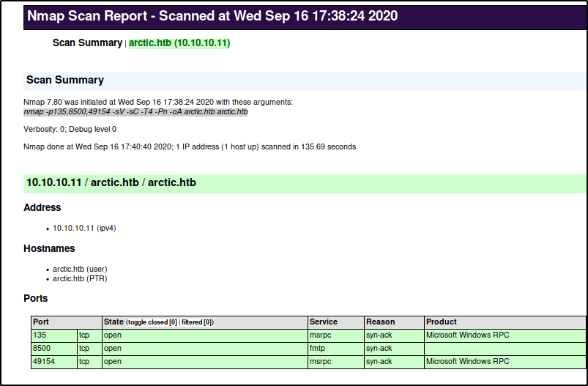Click the Nmap done scan completion line
This screenshot has width=588, height=386.
[x=190, y=147]
